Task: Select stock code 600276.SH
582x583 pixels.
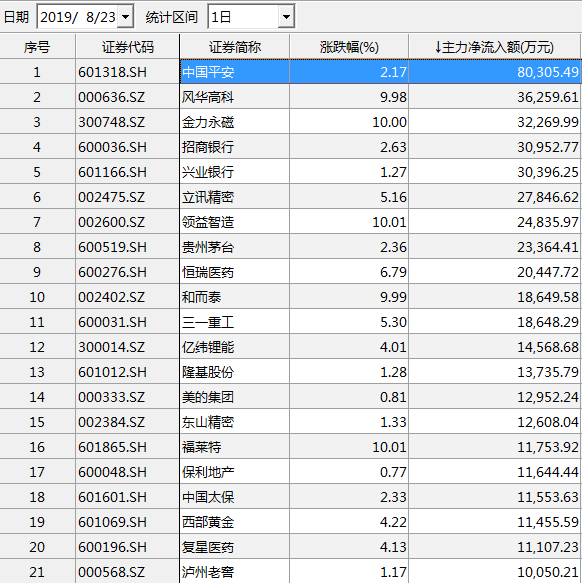Action: pos(112,272)
